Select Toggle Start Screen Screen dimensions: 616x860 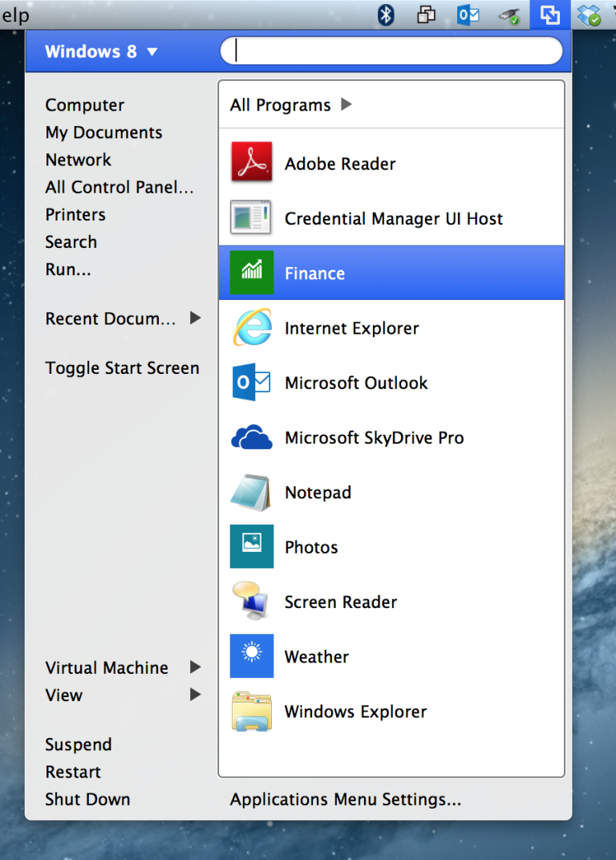pyautogui.click(x=122, y=367)
